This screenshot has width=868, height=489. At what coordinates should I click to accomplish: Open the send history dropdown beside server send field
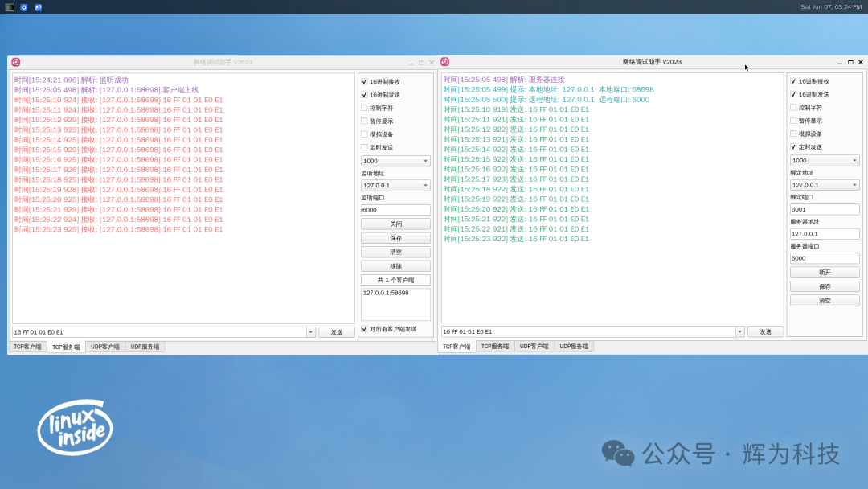(313, 331)
